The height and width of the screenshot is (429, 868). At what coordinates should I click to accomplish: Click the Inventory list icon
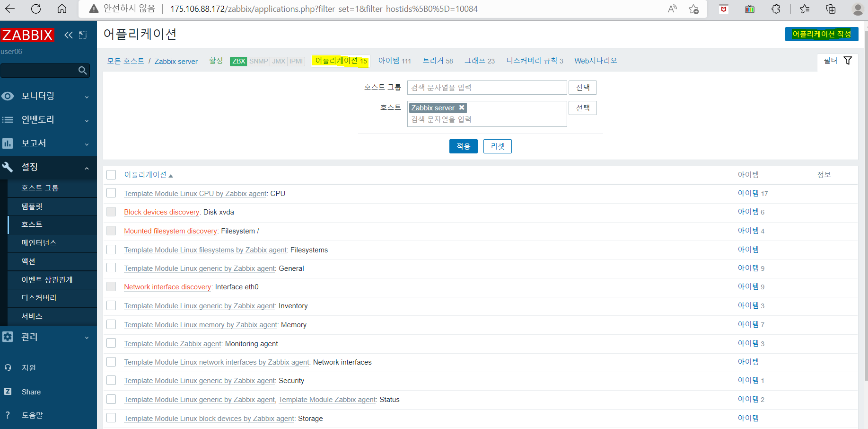(x=8, y=120)
